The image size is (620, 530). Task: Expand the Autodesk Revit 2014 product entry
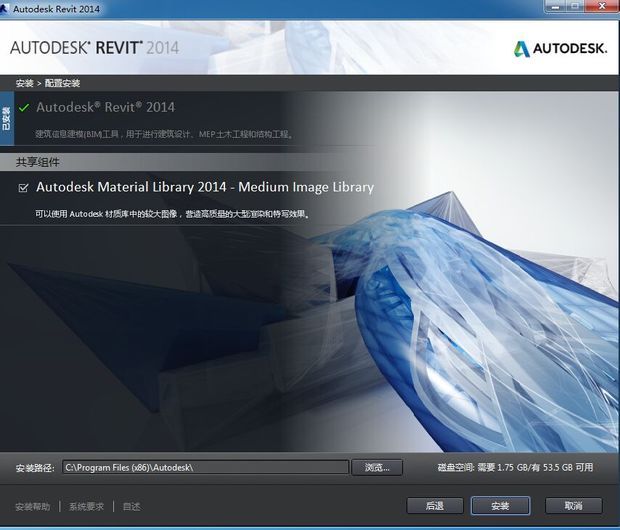click(x=105, y=107)
